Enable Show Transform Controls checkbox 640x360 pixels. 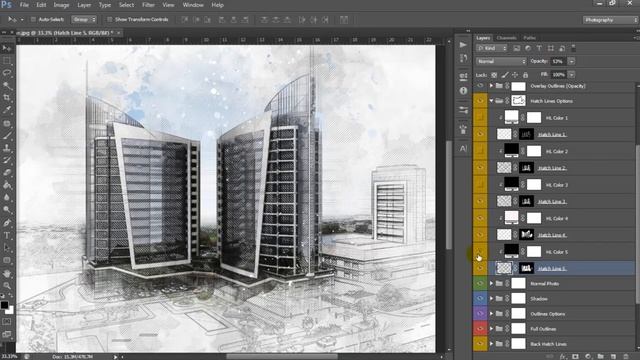109,19
